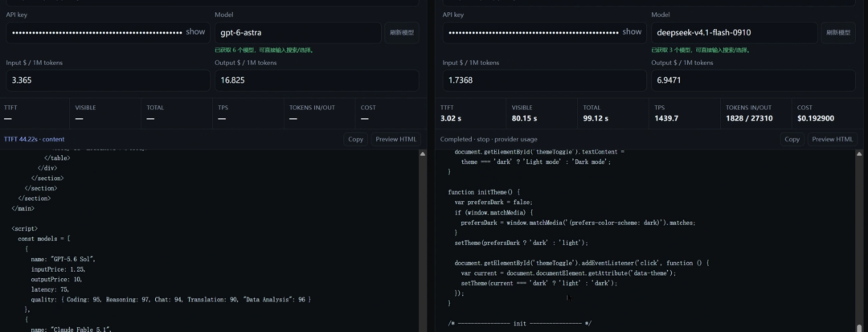The image size is (868, 332).
Task: Click 刷新模型 button next to deepseek model
Action: coord(838,33)
